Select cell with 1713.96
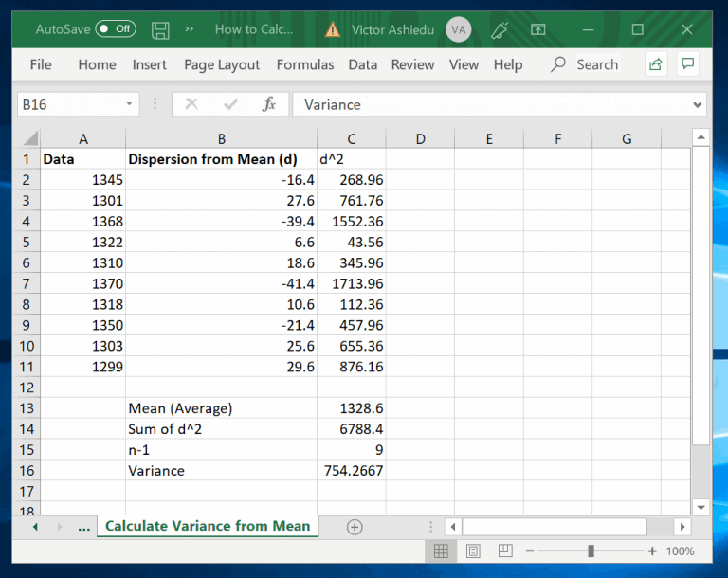The height and width of the screenshot is (578, 728). point(352,283)
